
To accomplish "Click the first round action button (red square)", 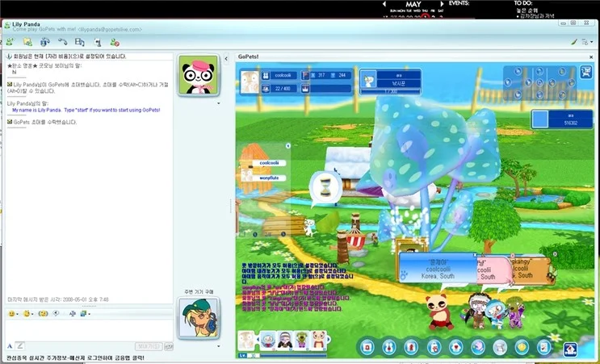I will pos(367,347).
